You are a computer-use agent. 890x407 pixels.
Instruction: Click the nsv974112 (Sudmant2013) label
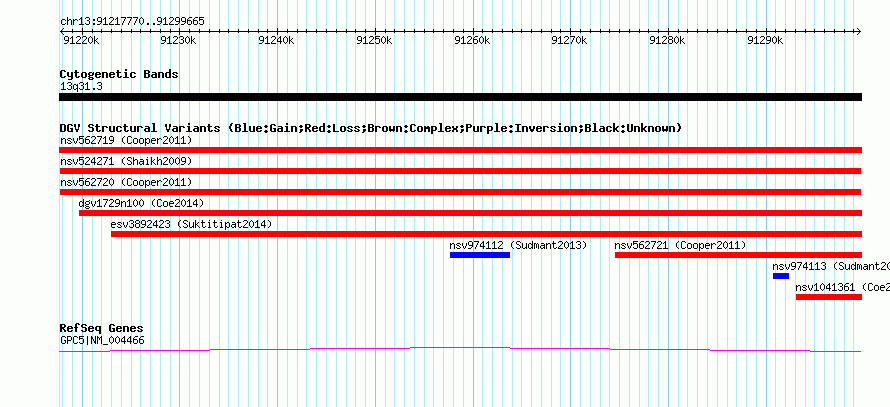(x=518, y=245)
